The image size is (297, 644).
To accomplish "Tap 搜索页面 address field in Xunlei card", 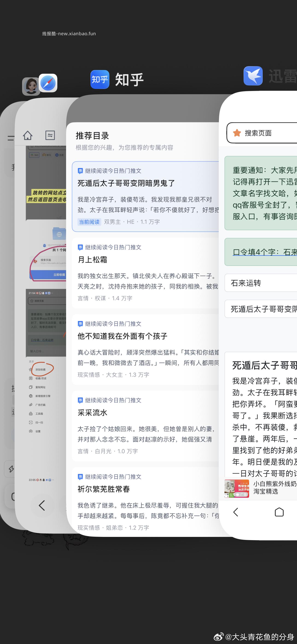I will point(262,133).
